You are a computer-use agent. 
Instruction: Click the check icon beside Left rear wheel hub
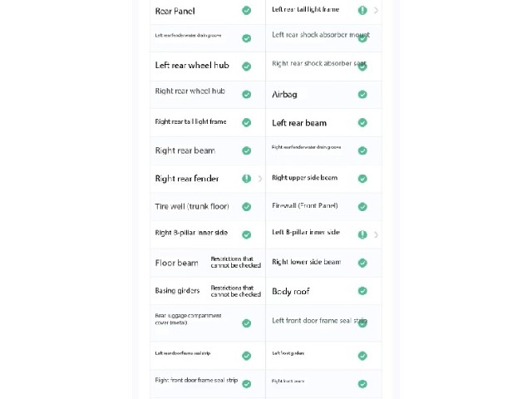tap(247, 66)
